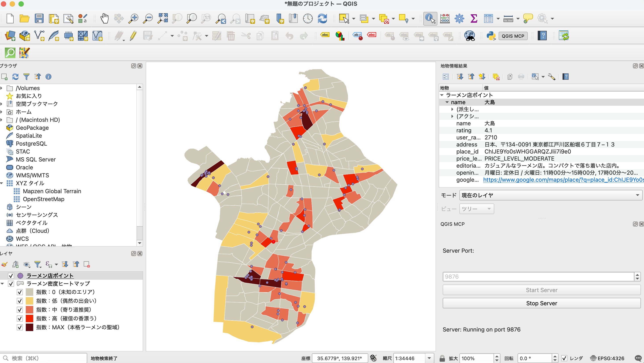Select the Pan Map hand tool
Image resolution: width=644 pixels, height=363 pixels.
(x=104, y=19)
